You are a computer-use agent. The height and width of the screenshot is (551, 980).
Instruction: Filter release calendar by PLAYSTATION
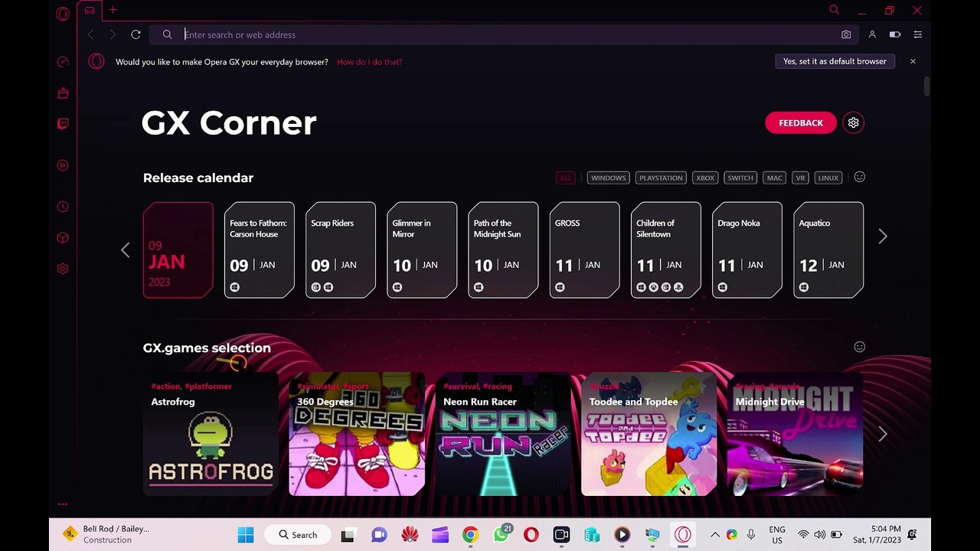(661, 178)
